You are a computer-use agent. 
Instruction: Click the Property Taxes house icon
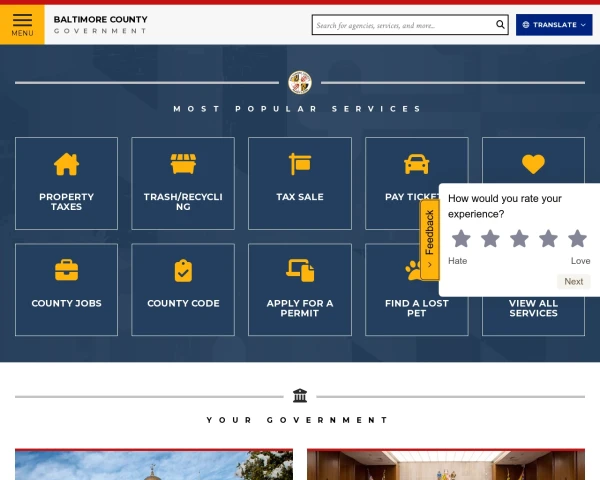tap(66, 164)
